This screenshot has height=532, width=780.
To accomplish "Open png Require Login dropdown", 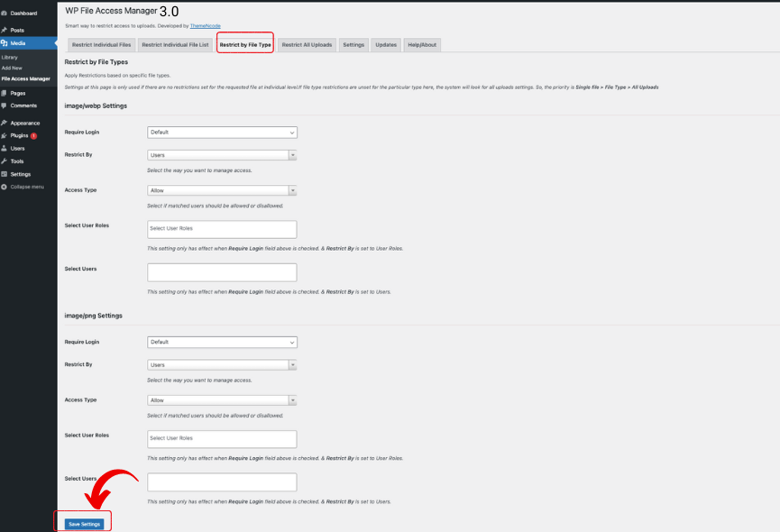I will click(223, 342).
